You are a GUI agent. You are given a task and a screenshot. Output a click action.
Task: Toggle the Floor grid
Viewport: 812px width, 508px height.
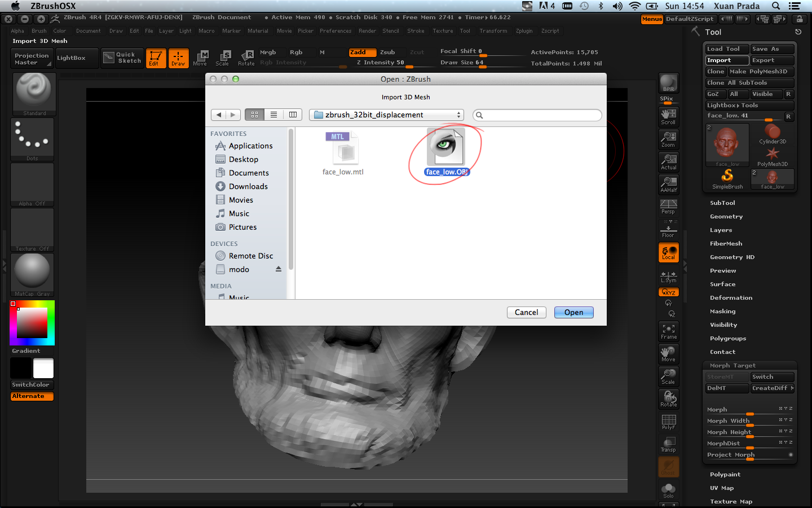pos(669,229)
